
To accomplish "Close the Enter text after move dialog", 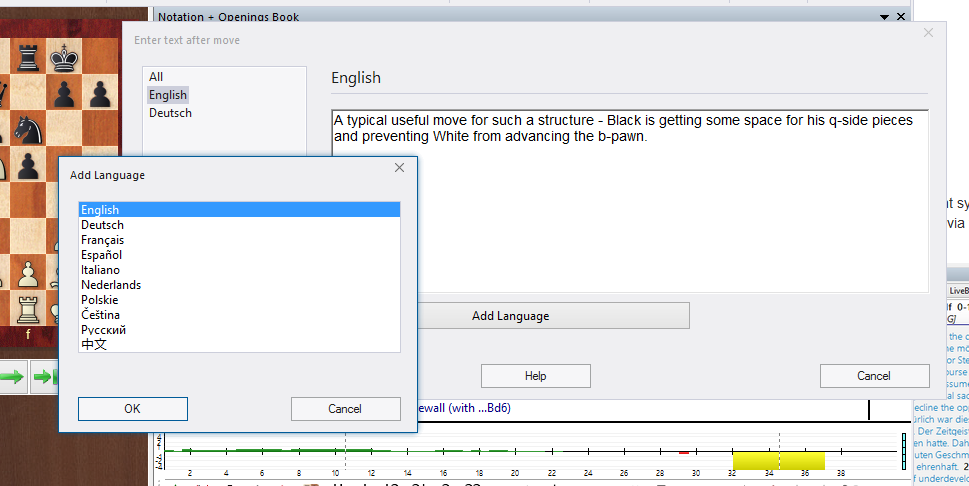I will [x=927, y=33].
